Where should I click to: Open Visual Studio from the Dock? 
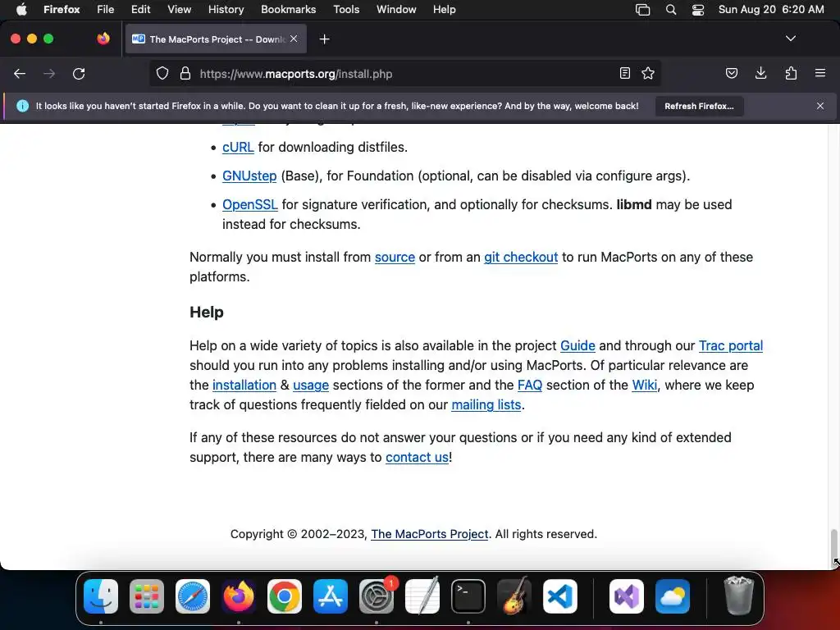(x=627, y=596)
